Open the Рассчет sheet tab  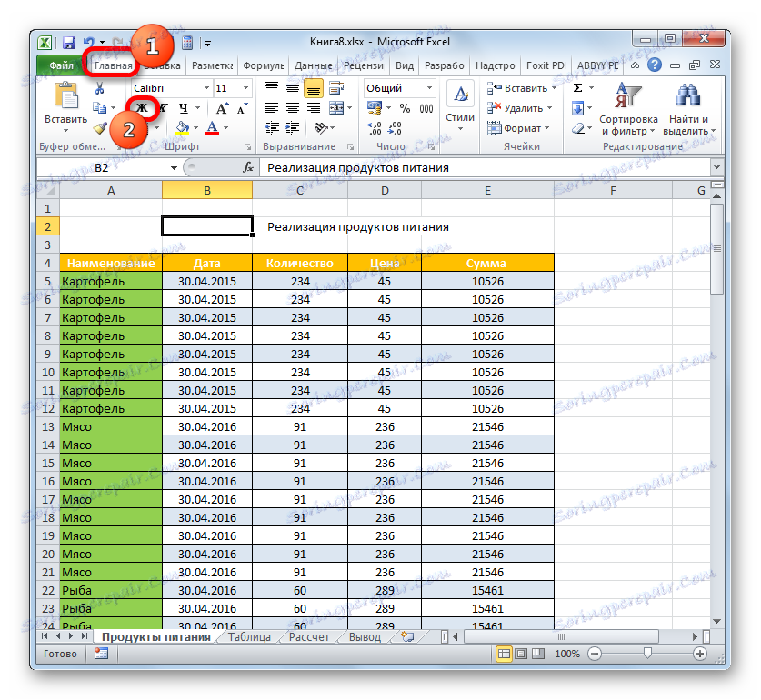tap(308, 637)
